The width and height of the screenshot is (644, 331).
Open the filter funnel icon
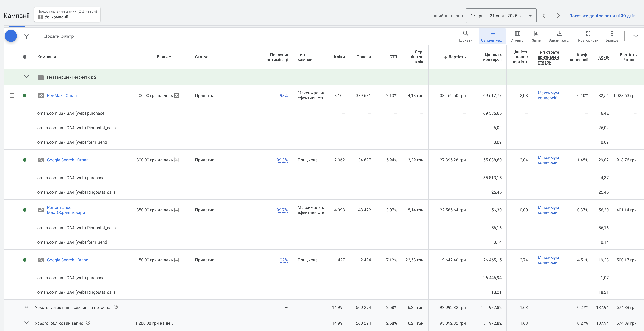coord(26,36)
